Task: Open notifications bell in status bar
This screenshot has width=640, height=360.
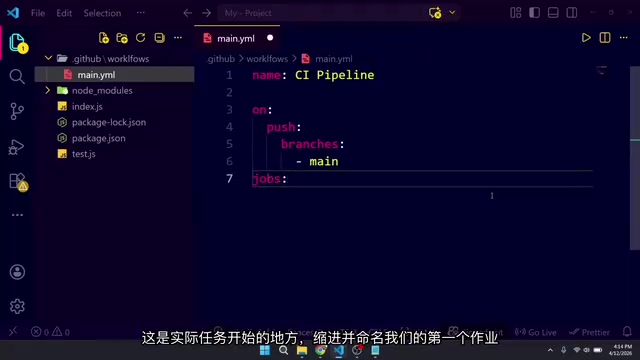Action: point(627,331)
